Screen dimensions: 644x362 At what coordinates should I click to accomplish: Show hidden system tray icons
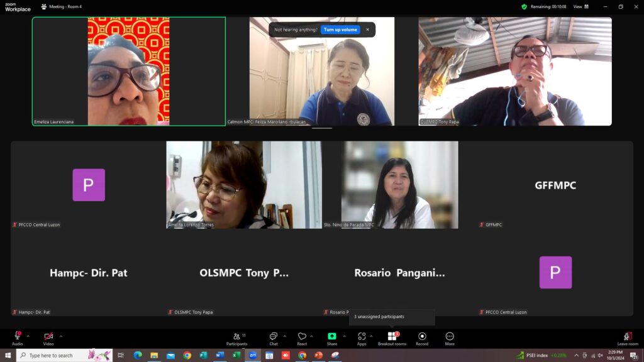pos(576,356)
